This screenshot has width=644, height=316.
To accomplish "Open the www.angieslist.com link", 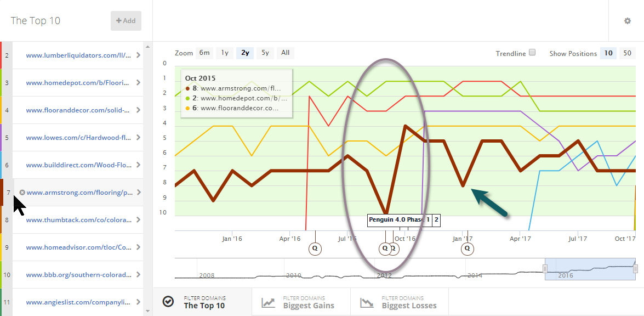I will [x=78, y=302].
